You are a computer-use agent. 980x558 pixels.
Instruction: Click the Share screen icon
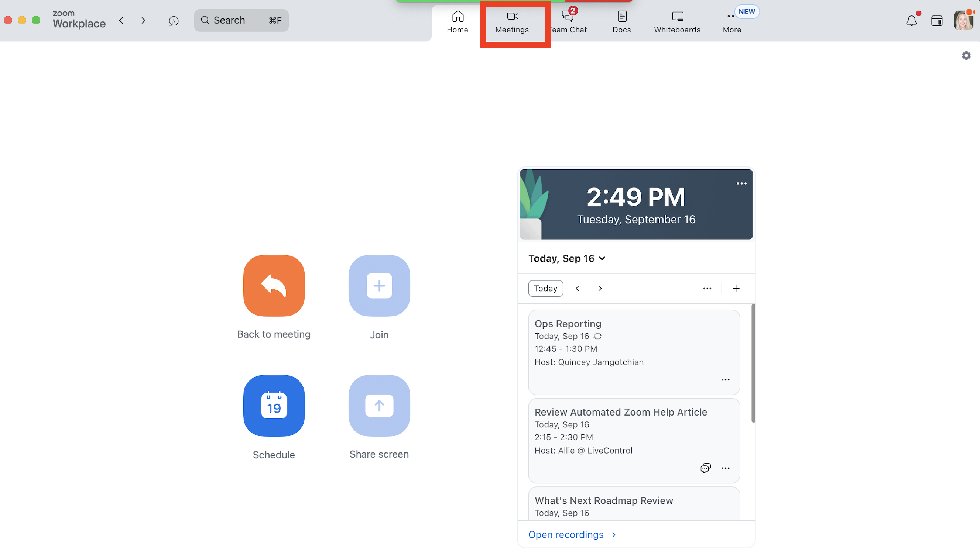tap(379, 406)
